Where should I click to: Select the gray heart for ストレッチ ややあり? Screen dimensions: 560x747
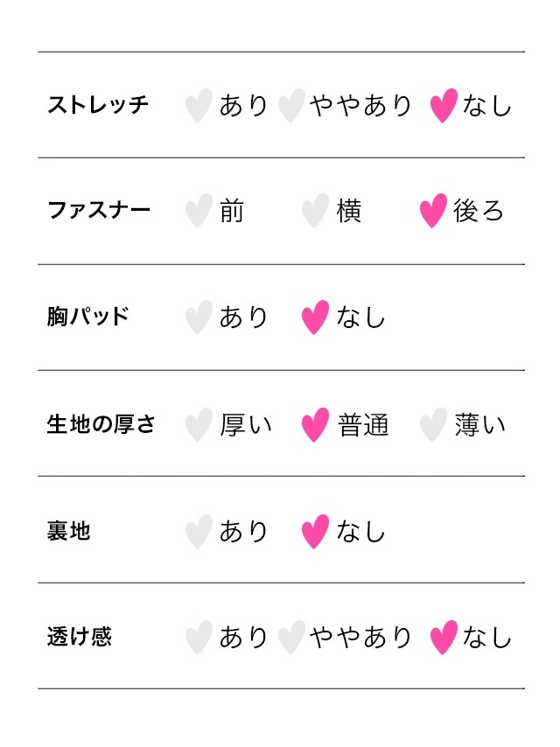click(291, 106)
